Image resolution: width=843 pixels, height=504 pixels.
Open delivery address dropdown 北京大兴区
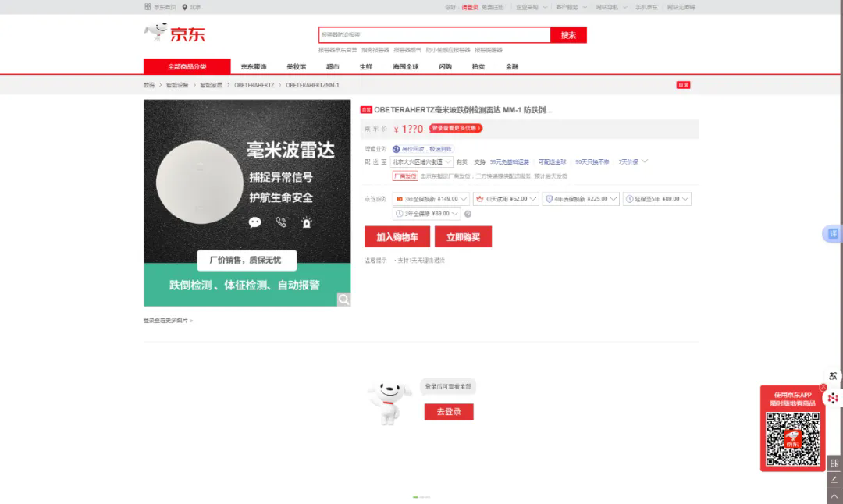[x=421, y=162]
